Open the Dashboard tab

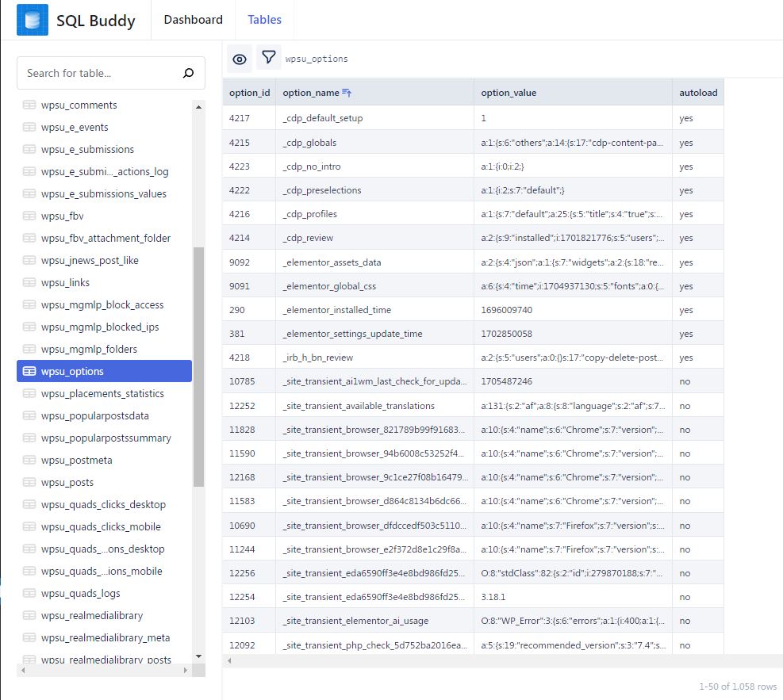click(194, 20)
